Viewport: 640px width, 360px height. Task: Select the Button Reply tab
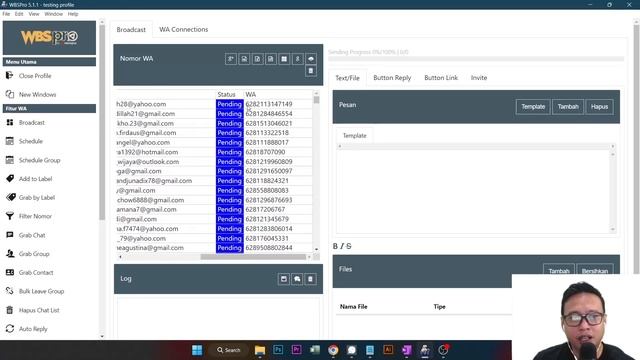[x=392, y=78]
